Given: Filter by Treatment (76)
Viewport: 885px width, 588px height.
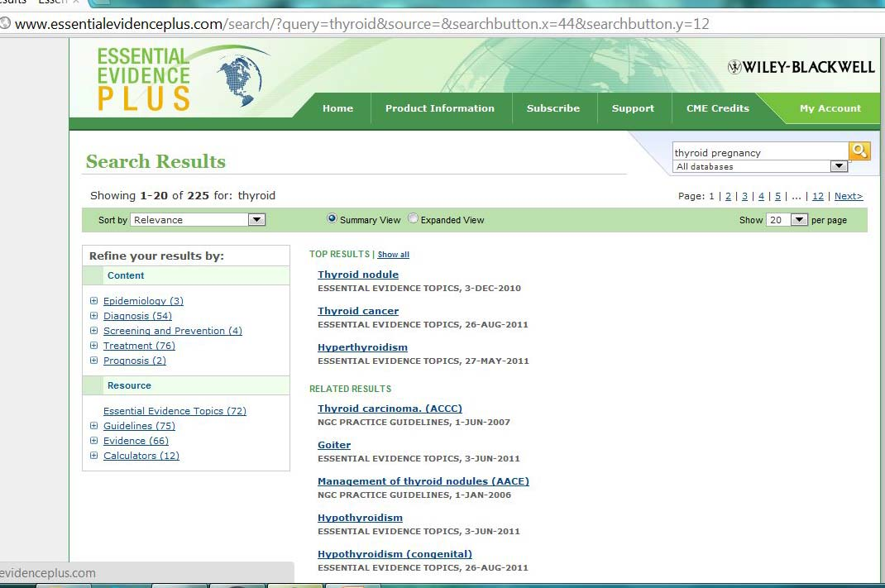Looking at the screenshot, I should tap(140, 346).
